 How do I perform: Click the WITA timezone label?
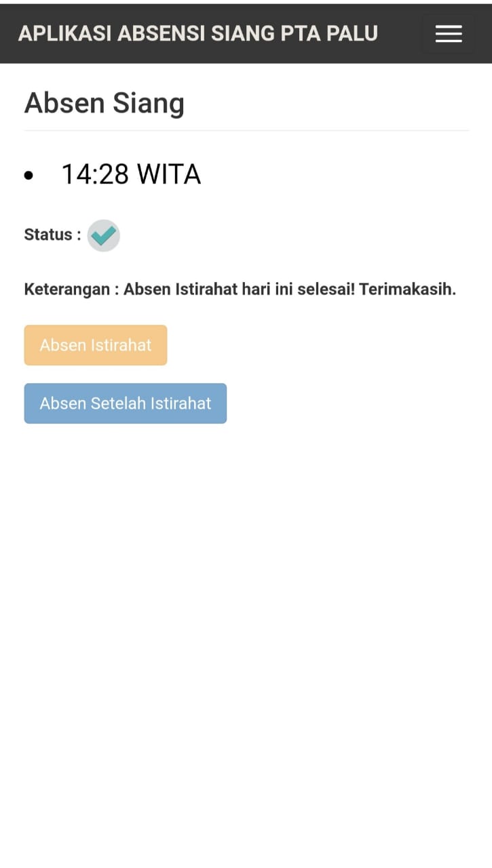click(169, 175)
